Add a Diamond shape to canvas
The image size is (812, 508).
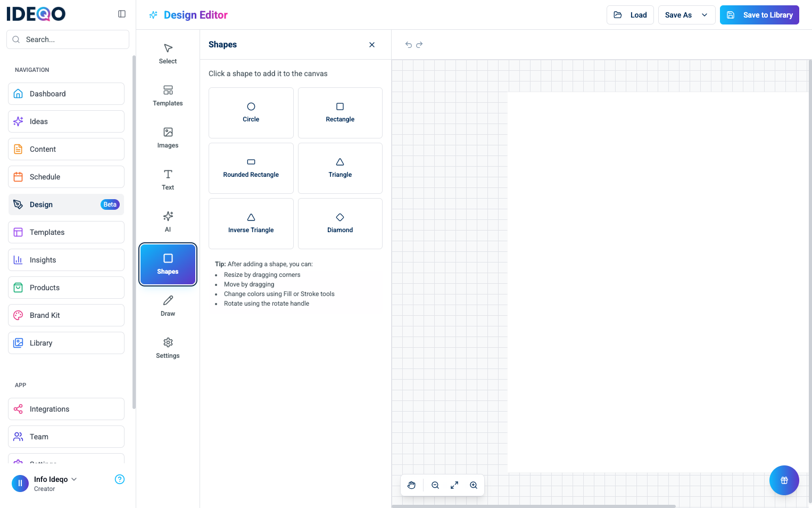(x=340, y=223)
